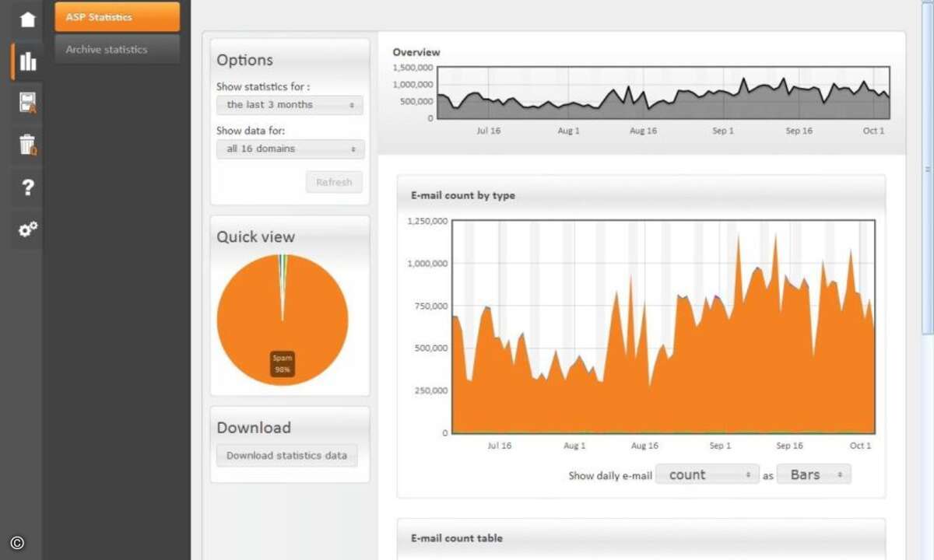Select the ASP Statistics tab
The width and height of the screenshot is (934, 560).
click(117, 17)
